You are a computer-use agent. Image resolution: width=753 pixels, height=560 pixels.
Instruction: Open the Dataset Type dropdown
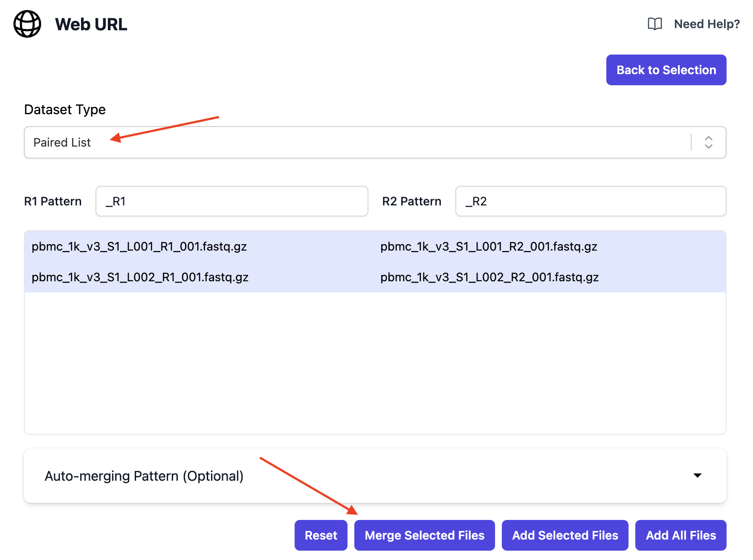point(375,142)
